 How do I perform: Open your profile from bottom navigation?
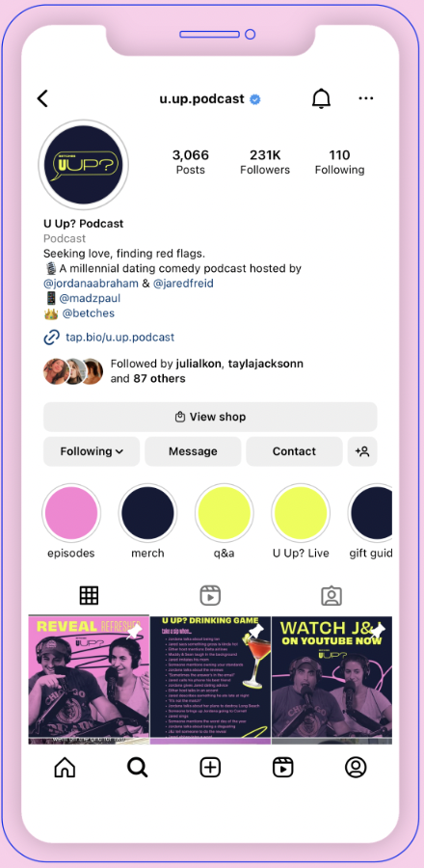tap(356, 768)
